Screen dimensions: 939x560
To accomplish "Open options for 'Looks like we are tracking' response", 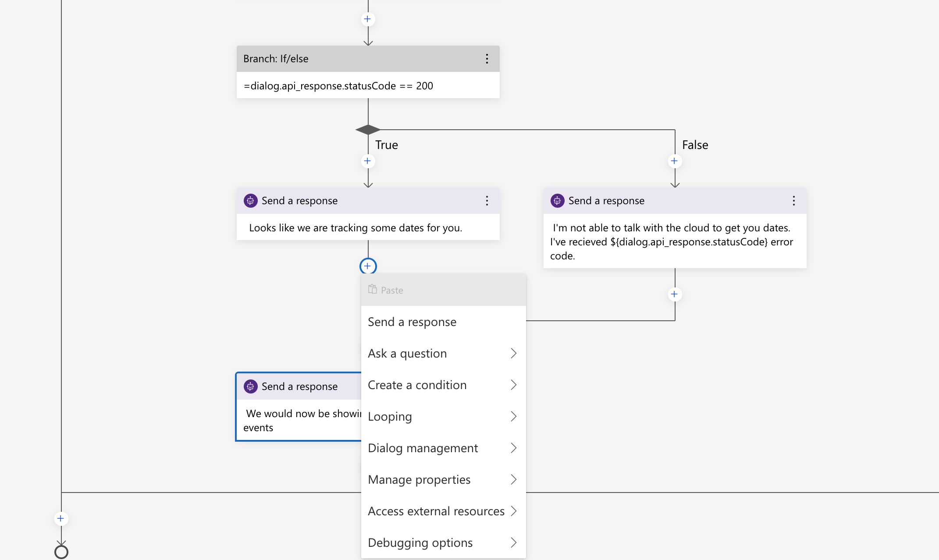I will 487,201.
